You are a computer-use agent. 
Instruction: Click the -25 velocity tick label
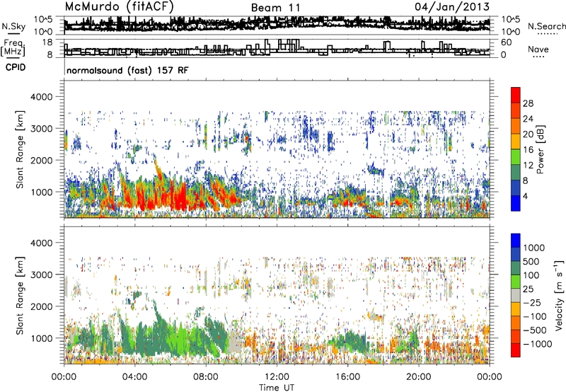click(x=531, y=302)
